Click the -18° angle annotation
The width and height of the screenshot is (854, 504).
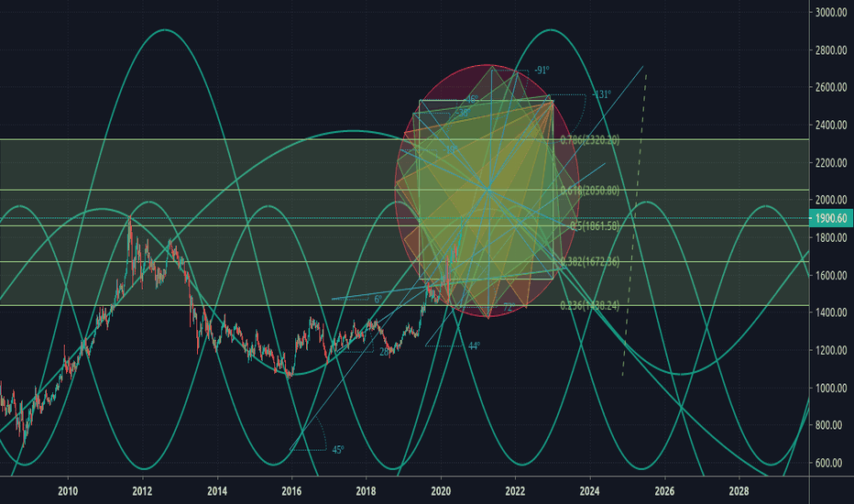[450, 150]
